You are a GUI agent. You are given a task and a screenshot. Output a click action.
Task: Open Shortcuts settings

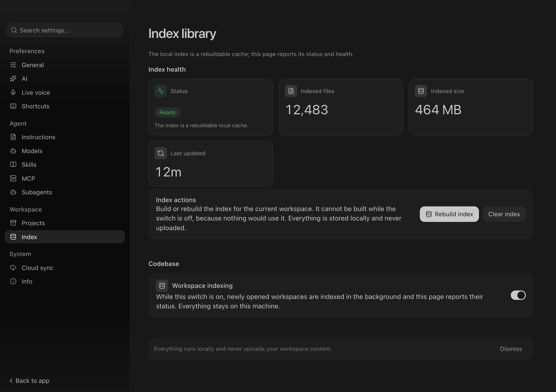(x=65, y=106)
